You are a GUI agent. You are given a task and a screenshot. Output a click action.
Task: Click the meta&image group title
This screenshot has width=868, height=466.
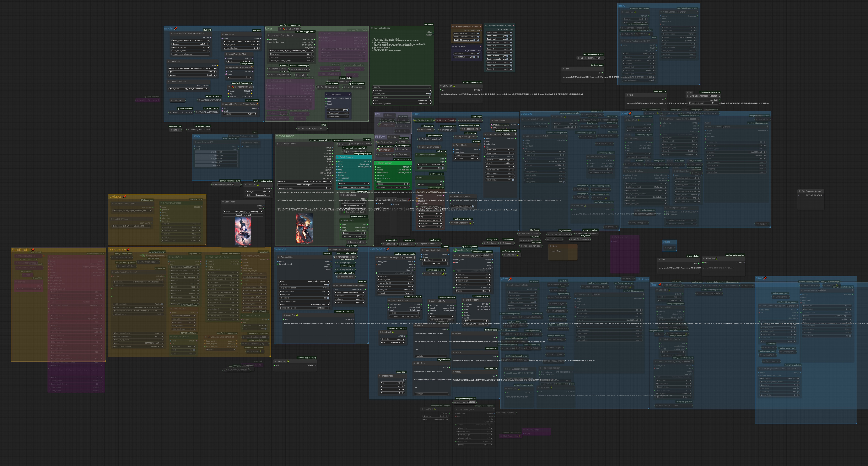click(x=285, y=136)
